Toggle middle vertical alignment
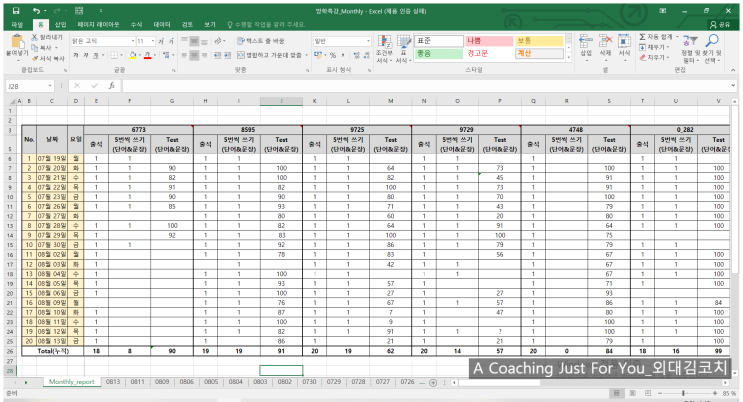The height and width of the screenshot is (402, 743). (194, 41)
